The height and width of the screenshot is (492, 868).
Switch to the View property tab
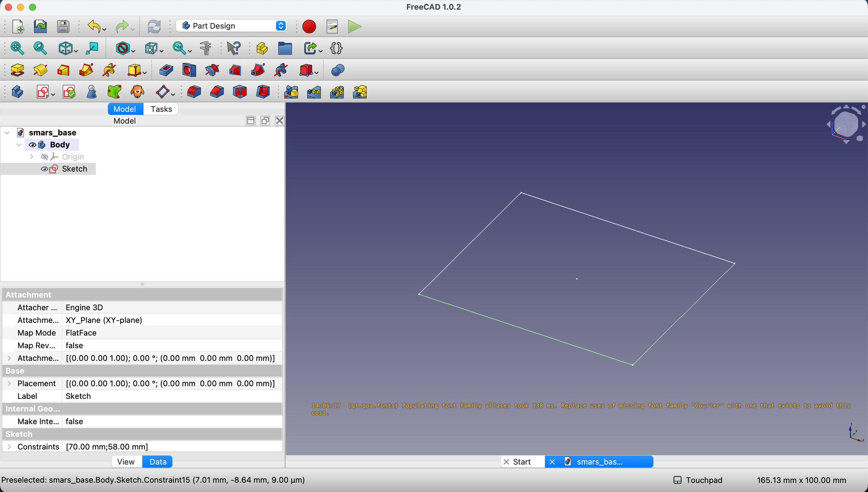126,462
